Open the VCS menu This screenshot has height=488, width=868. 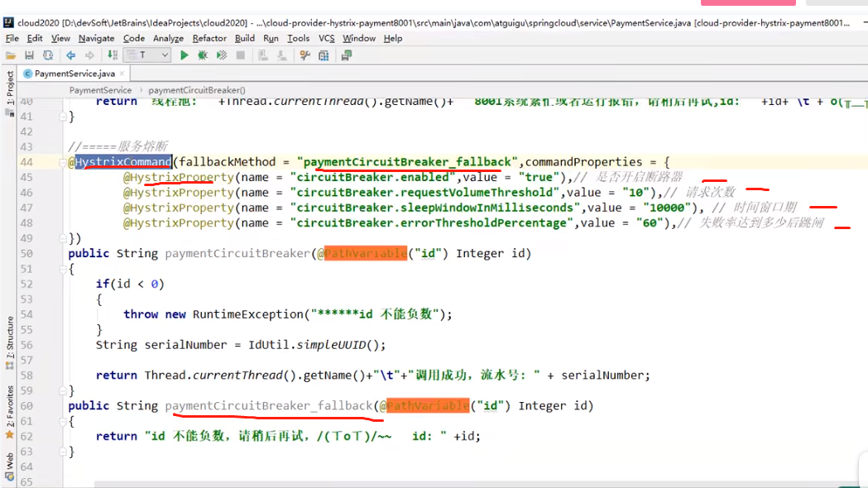point(327,38)
